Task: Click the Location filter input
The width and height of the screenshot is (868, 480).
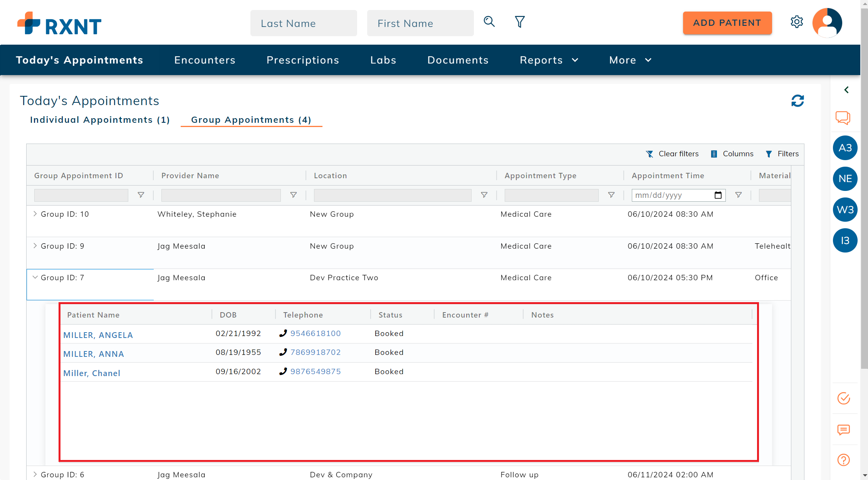Action: (x=393, y=195)
